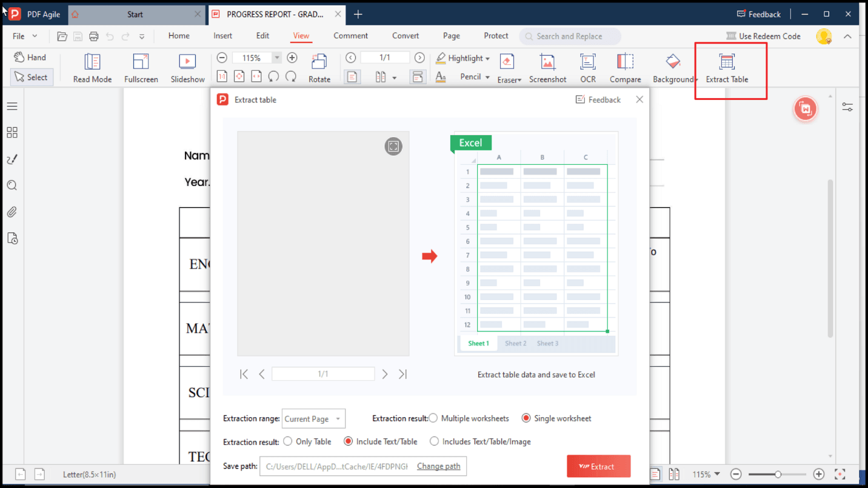Switch to the Edit tab
The width and height of the screenshot is (868, 488).
click(262, 36)
